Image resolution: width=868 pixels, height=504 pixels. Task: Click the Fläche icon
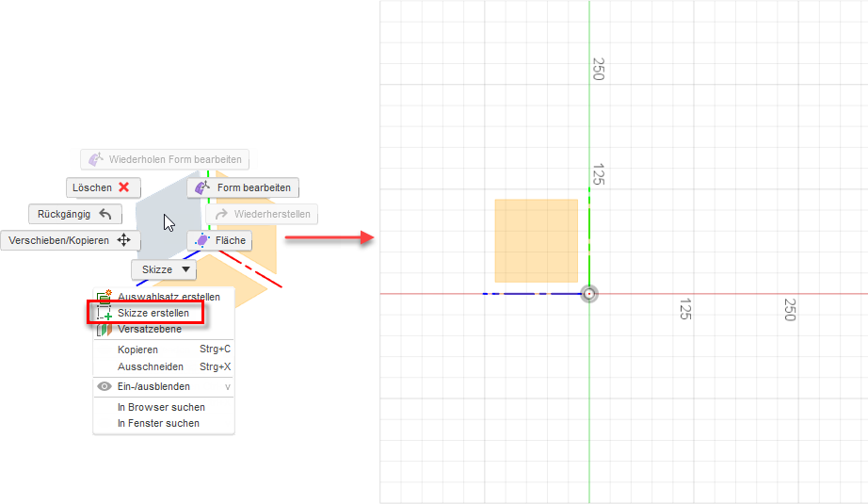point(202,240)
